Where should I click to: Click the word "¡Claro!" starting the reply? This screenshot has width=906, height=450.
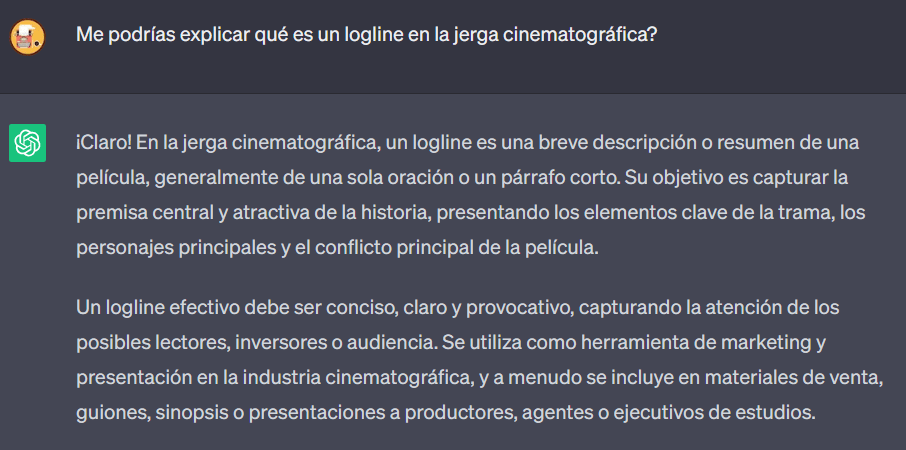[x=103, y=142]
